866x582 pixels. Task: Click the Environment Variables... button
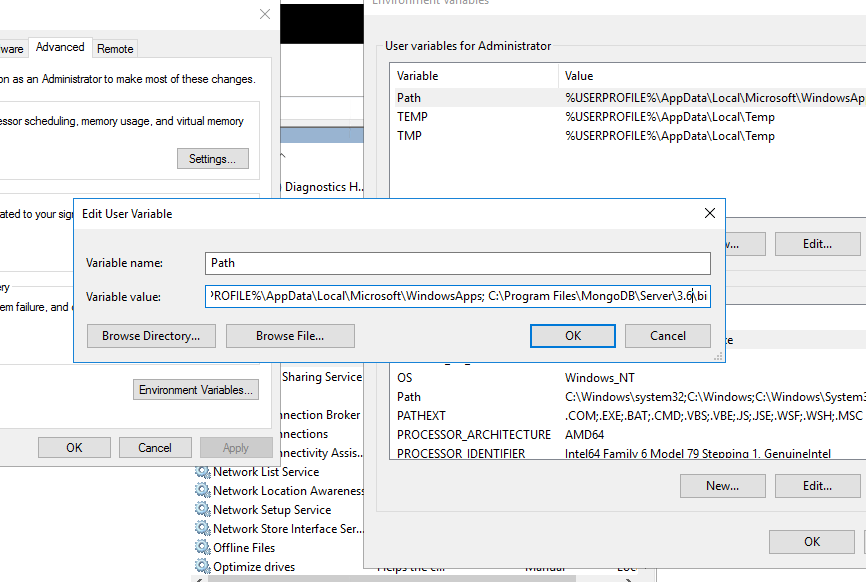click(196, 390)
